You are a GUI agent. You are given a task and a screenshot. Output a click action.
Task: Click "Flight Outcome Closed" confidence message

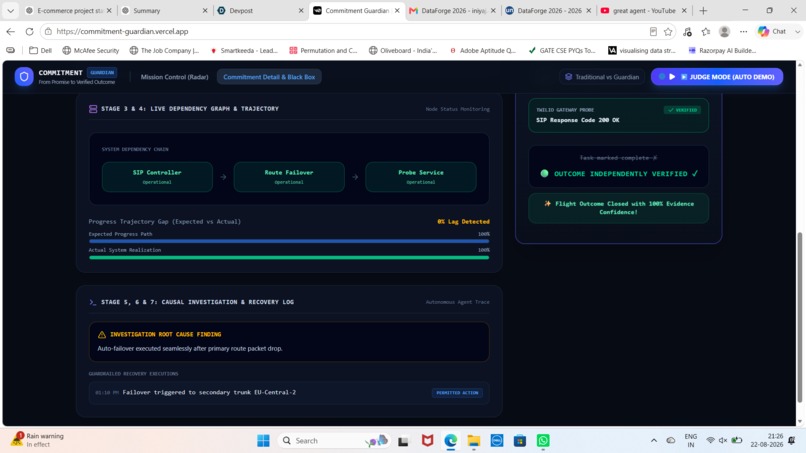coord(618,208)
